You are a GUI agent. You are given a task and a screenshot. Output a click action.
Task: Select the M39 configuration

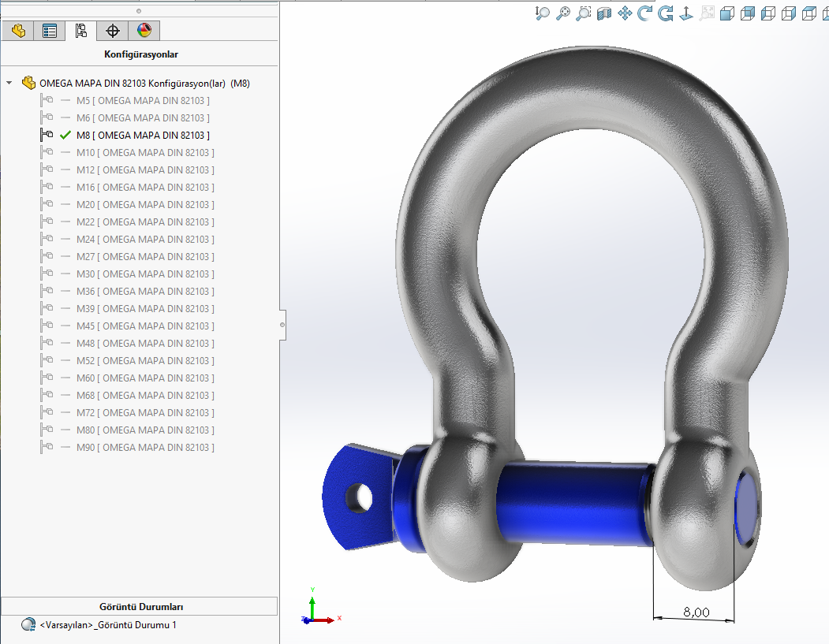(145, 308)
